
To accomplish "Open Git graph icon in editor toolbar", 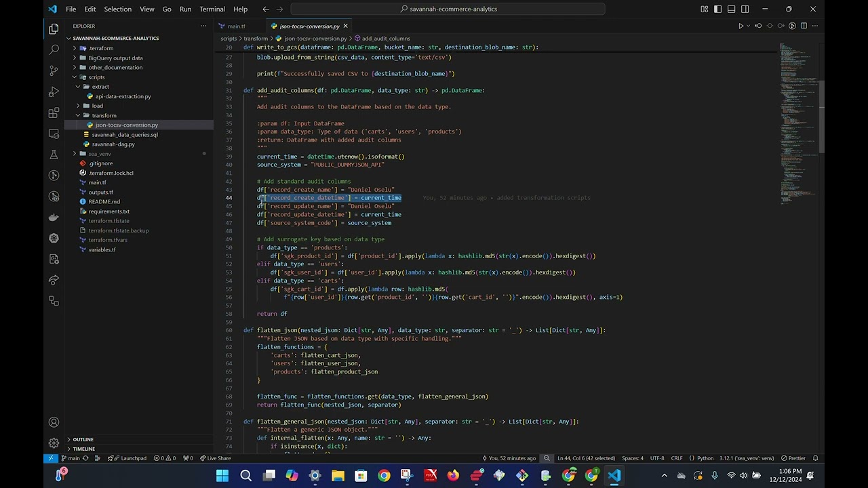I will [x=792, y=26].
